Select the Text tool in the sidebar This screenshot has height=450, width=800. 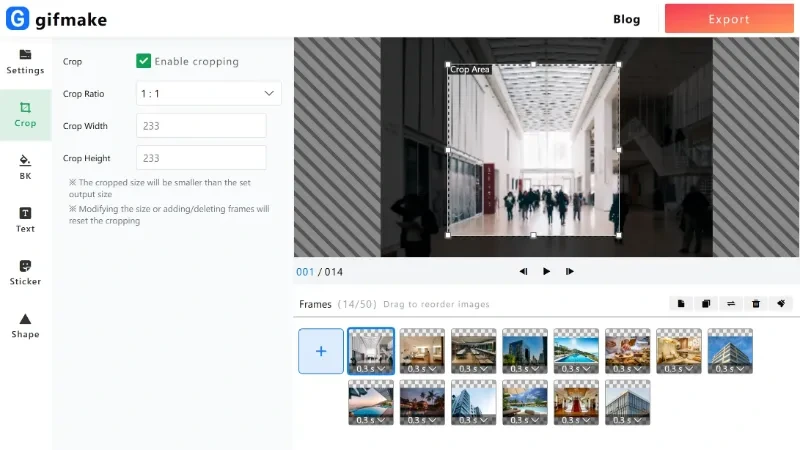pyautogui.click(x=25, y=220)
